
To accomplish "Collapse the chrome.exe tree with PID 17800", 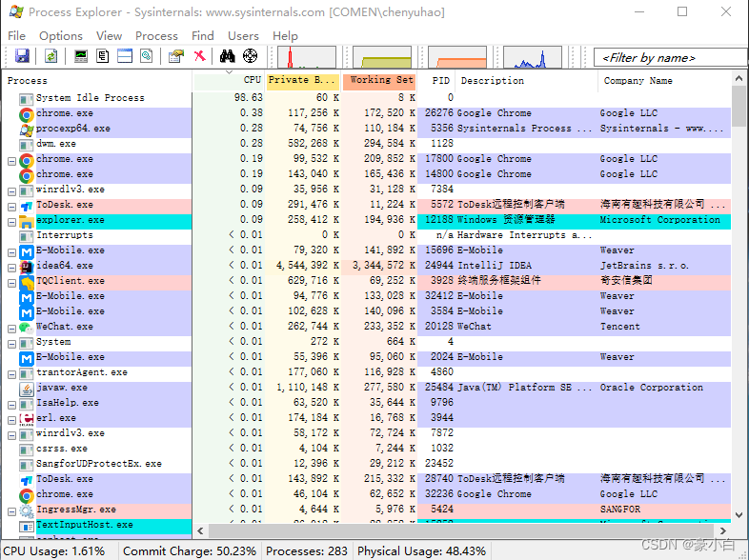I will (x=12, y=161).
